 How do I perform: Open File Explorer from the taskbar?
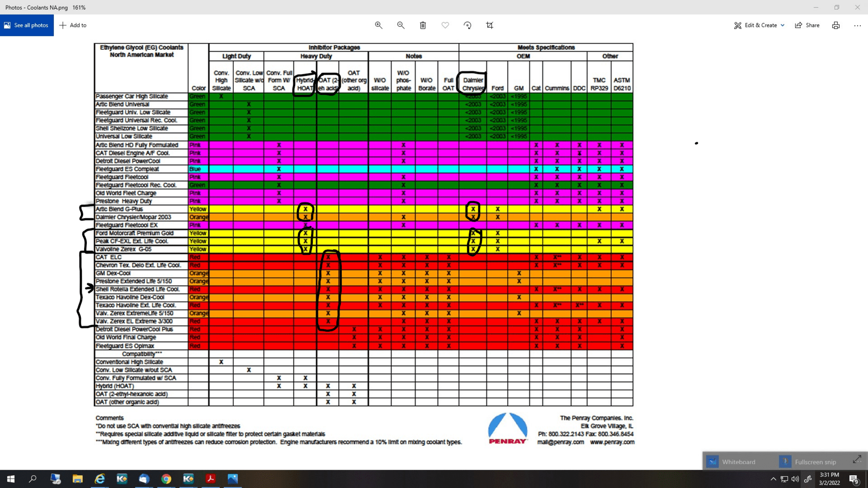pos(78,479)
